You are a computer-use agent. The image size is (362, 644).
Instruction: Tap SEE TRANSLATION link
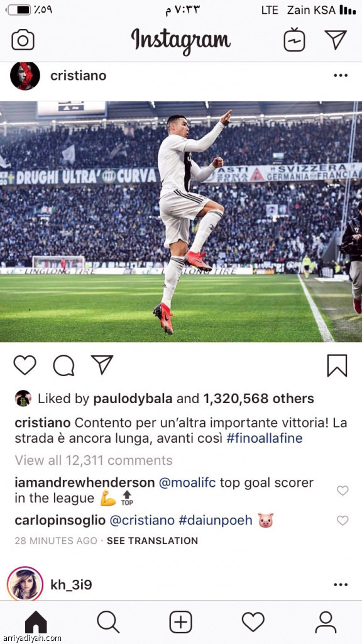click(152, 540)
